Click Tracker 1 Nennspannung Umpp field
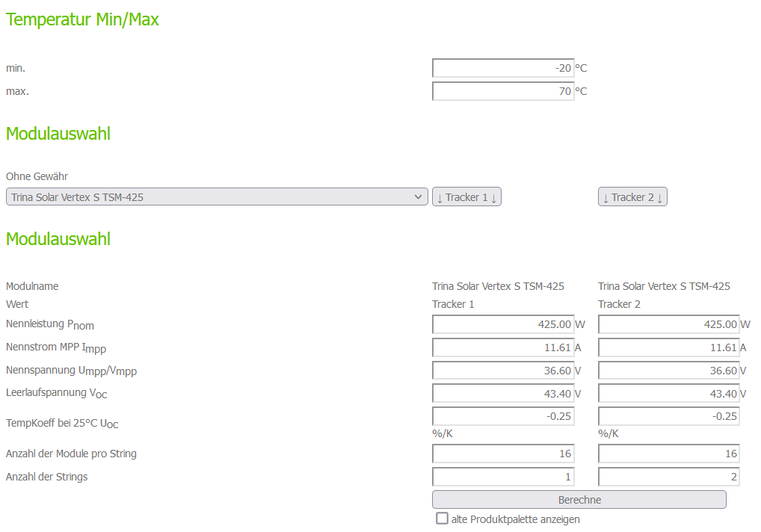Viewport: 761px width, 532px height. [x=503, y=371]
